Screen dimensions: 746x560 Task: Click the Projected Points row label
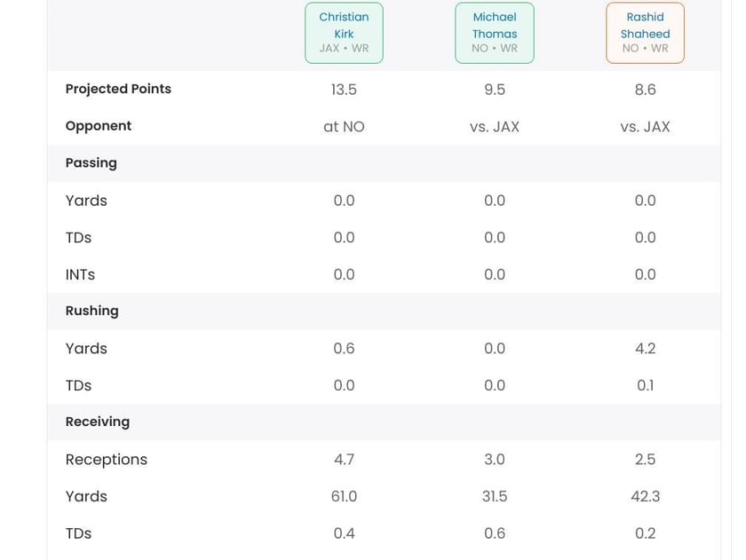(118, 89)
